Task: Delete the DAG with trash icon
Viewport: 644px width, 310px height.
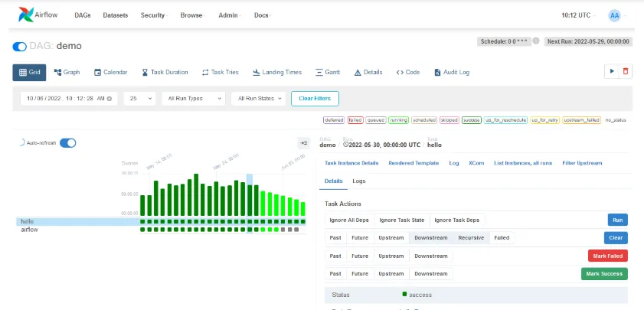Action: (x=626, y=71)
